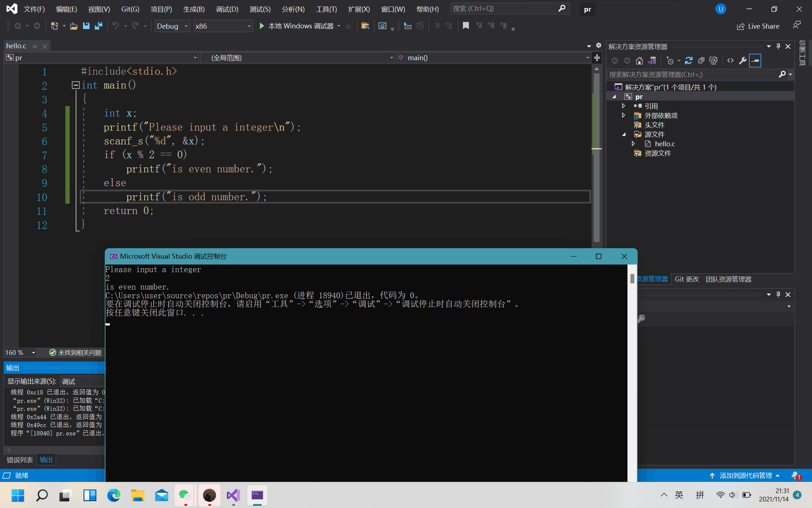
Task: Click the Save All files icon
Action: (x=98, y=26)
